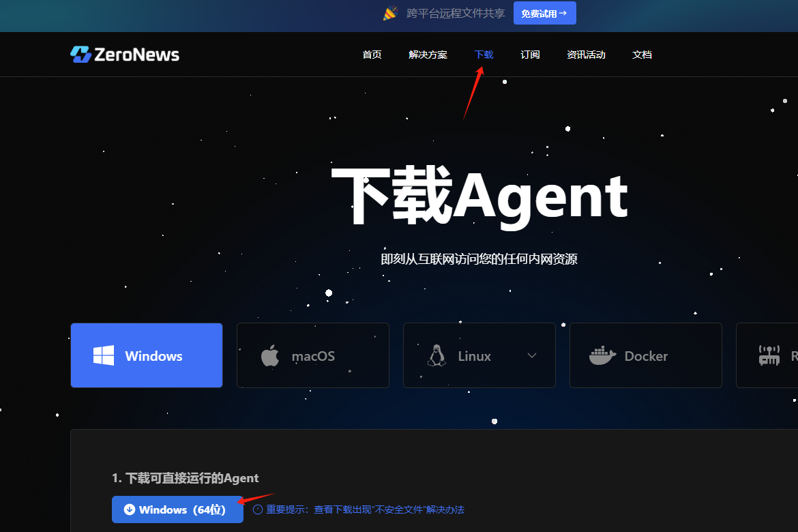Click the party popper icon in banner
The width and height of the screenshot is (798, 532).
390,13
